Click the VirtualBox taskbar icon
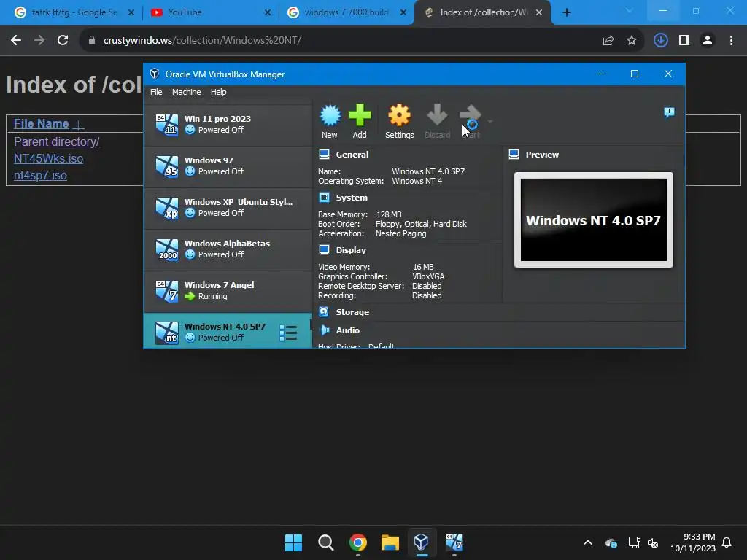 point(422,542)
